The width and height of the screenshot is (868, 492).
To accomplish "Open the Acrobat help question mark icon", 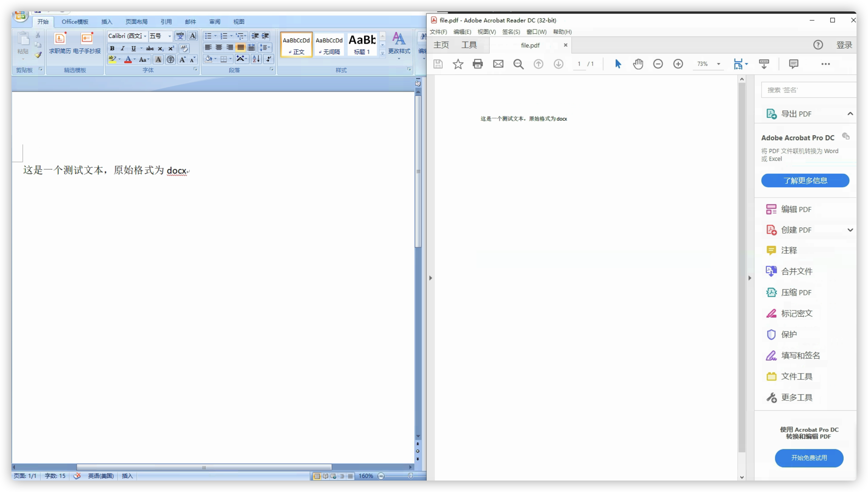I will pos(818,45).
